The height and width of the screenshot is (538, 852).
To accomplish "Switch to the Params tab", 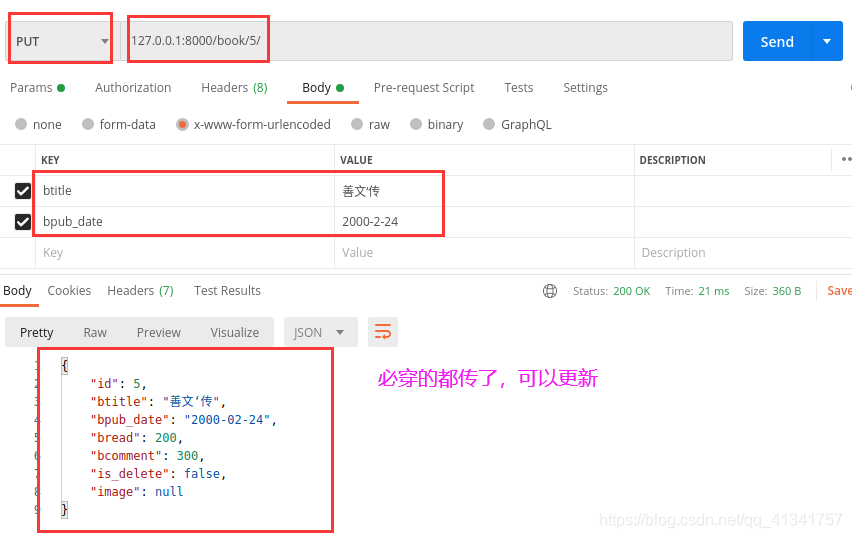I will point(37,87).
